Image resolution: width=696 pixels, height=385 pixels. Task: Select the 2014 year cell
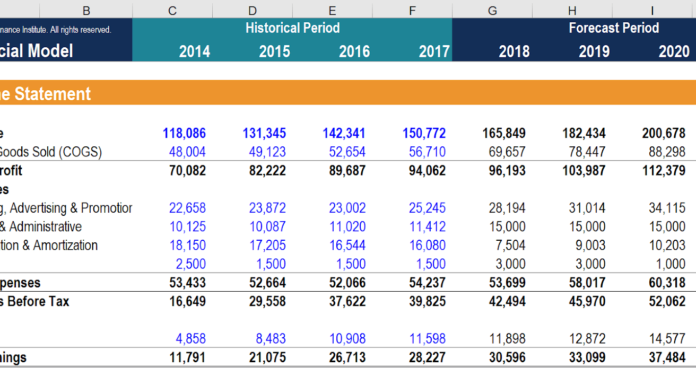194,52
